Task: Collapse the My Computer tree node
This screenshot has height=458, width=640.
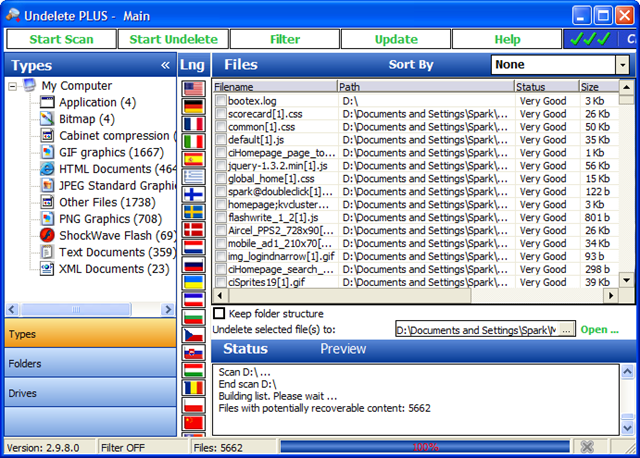Action: coord(13,86)
